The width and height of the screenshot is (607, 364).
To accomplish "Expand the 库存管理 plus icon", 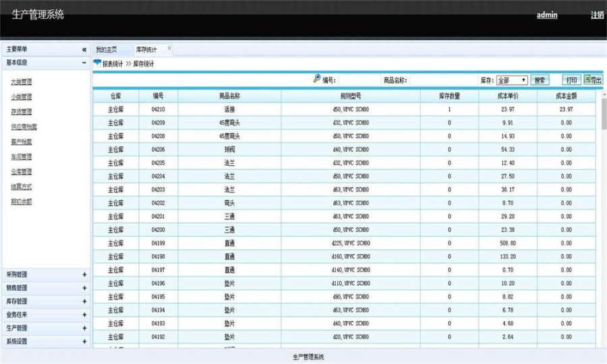I will tap(84, 301).
